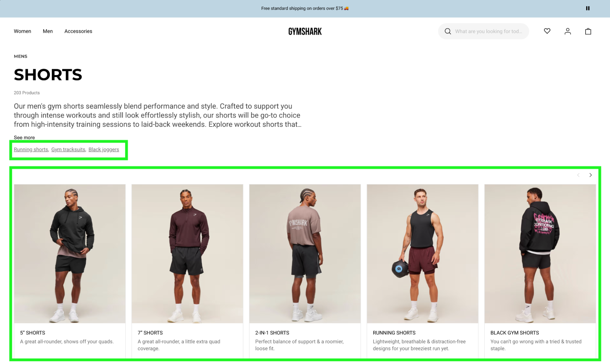Expand description with See more

click(x=24, y=137)
